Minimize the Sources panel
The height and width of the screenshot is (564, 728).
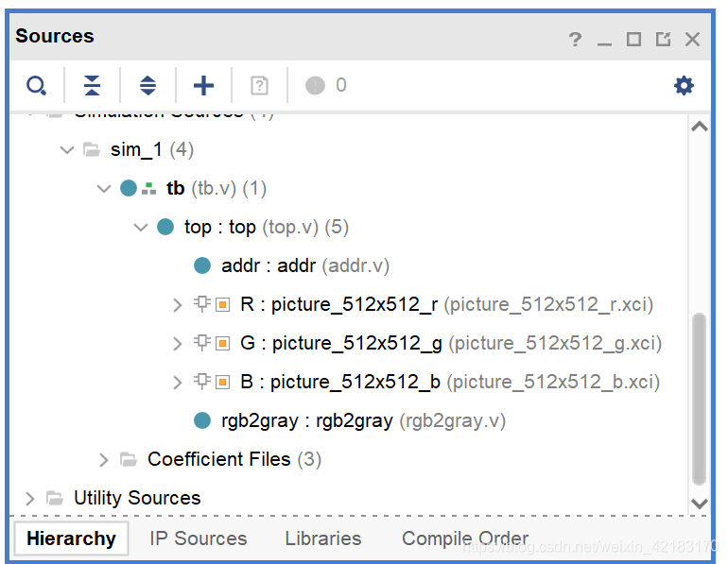pos(604,43)
